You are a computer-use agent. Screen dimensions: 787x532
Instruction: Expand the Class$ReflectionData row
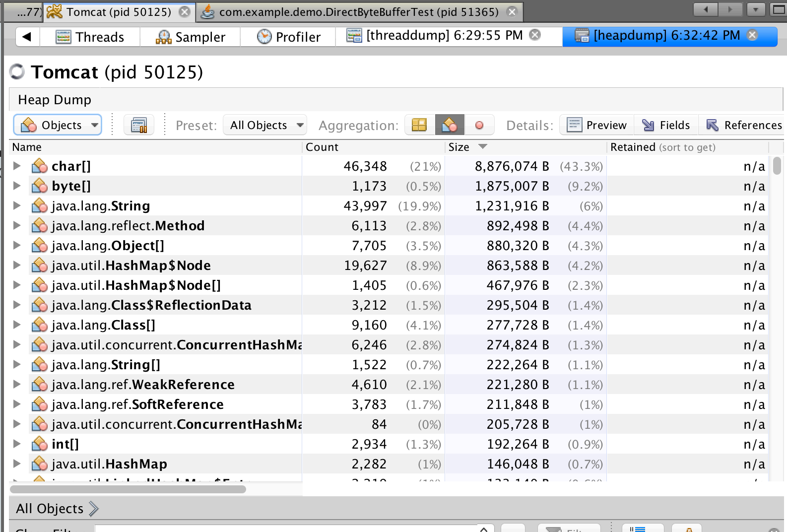click(x=17, y=305)
